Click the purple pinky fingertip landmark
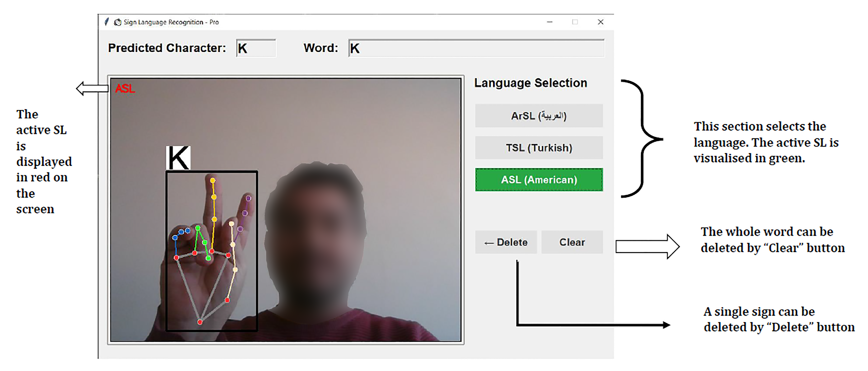This screenshot has width=868, height=371. (248, 198)
